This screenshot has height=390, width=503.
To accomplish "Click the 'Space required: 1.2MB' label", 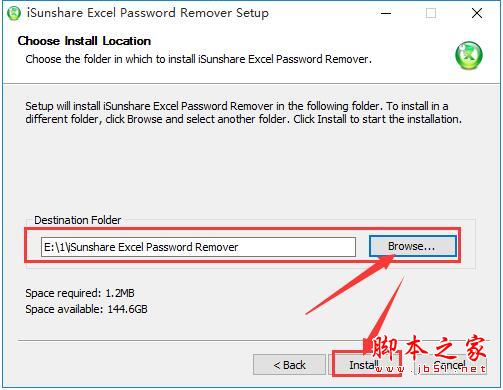I will click(x=80, y=293).
